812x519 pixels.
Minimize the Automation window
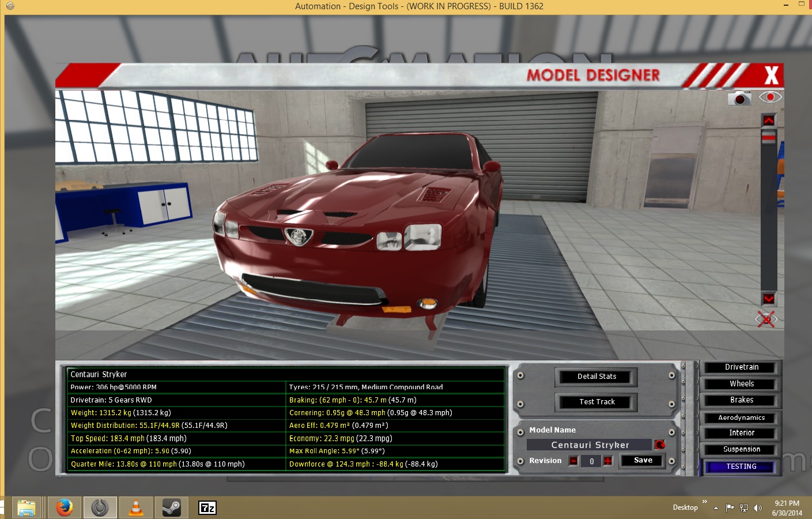point(786,5)
